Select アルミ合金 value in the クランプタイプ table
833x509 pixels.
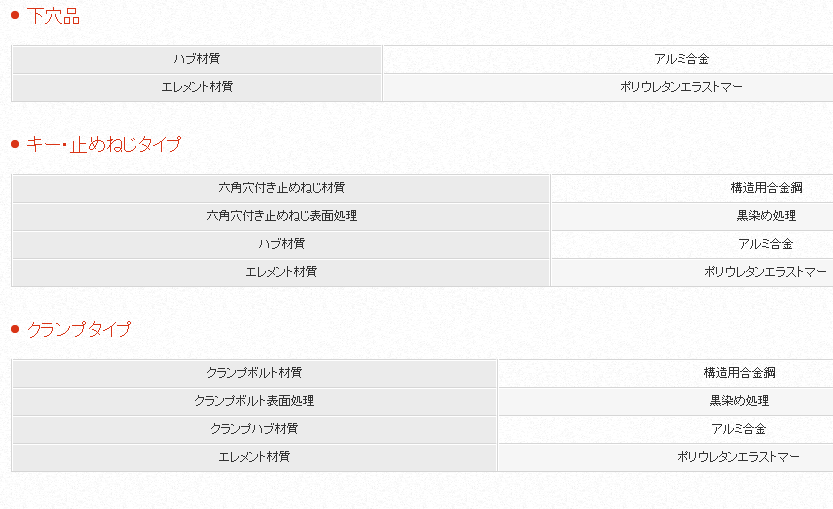pos(739,429)
